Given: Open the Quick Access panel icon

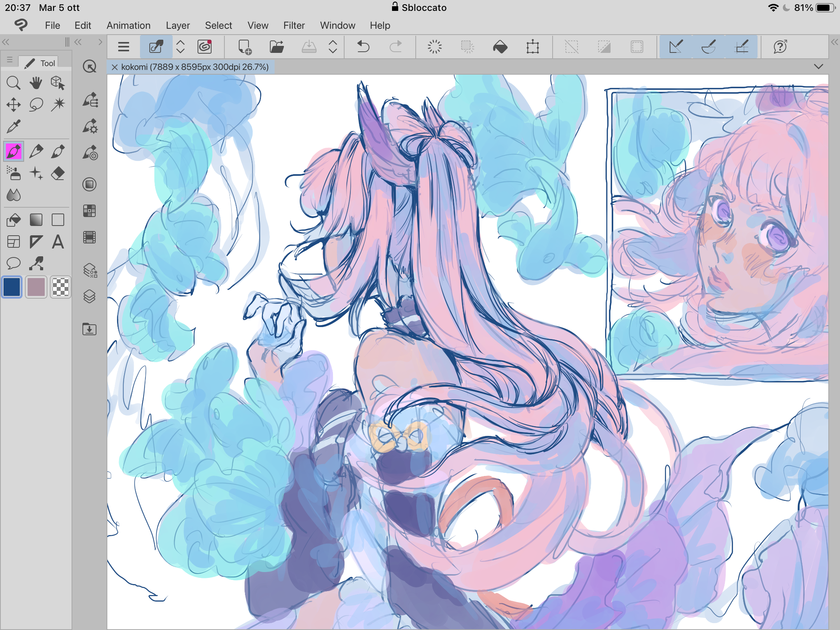Looking at the screenshot, I should (x=90, y=66).
